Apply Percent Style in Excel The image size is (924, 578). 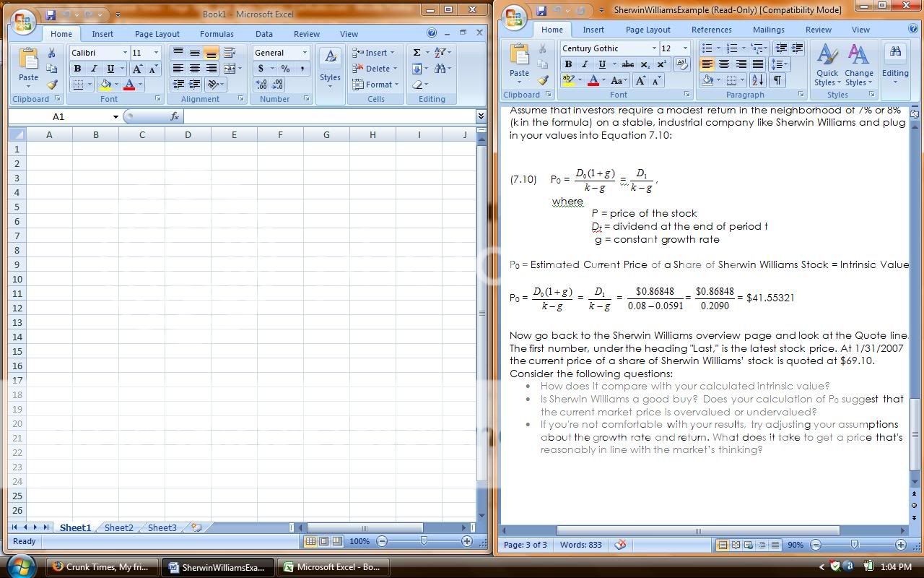(285, 69)
